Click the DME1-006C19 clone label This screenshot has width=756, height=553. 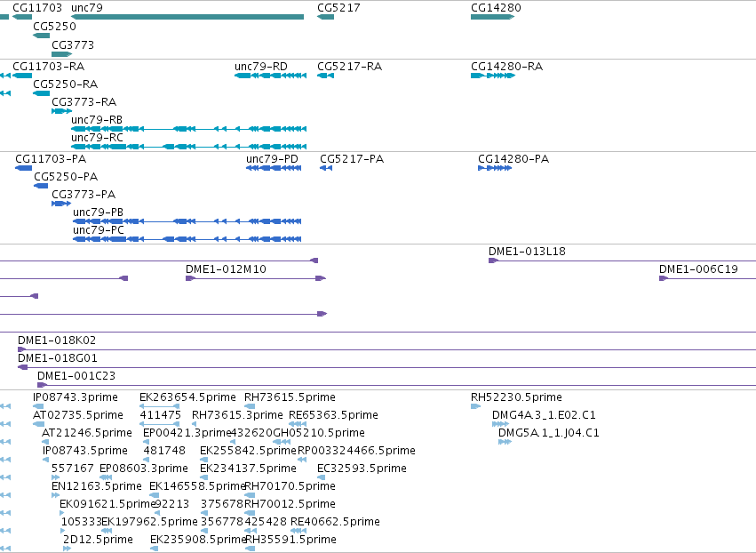coord(698,269)
